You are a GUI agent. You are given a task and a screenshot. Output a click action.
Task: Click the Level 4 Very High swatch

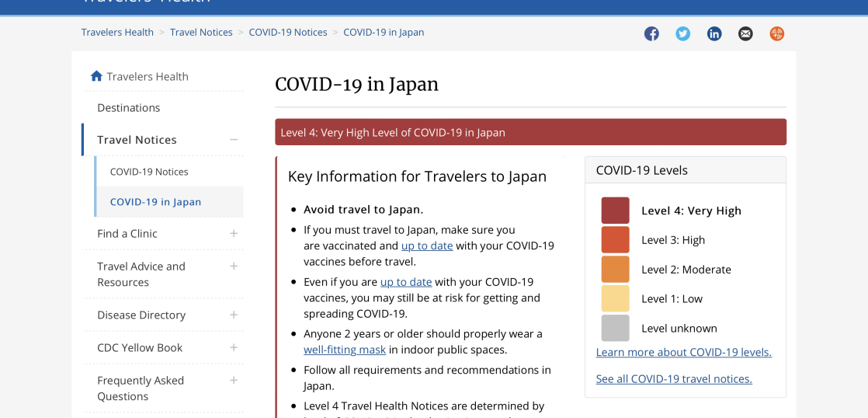pos(615,211)
